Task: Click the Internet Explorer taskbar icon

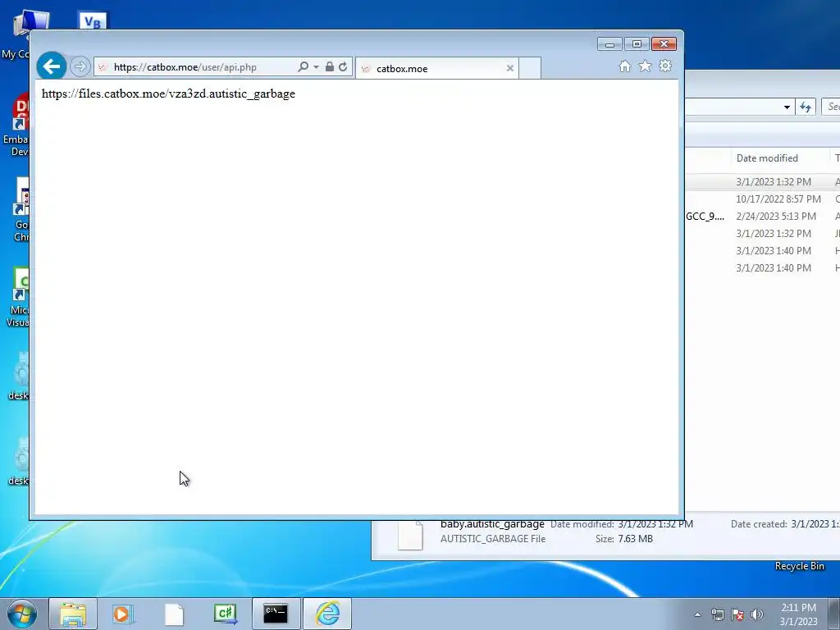Action: pyautogui.click(x=327, y=614)
